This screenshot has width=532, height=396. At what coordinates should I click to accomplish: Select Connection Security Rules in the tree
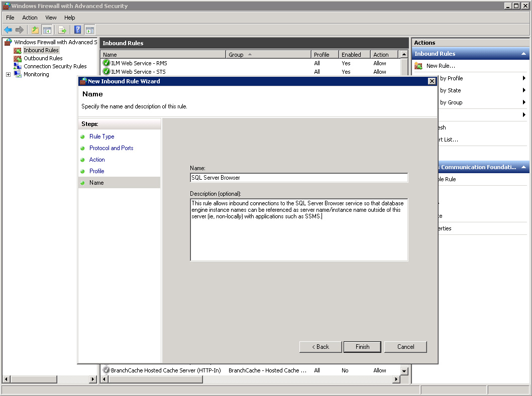point(55,66)
